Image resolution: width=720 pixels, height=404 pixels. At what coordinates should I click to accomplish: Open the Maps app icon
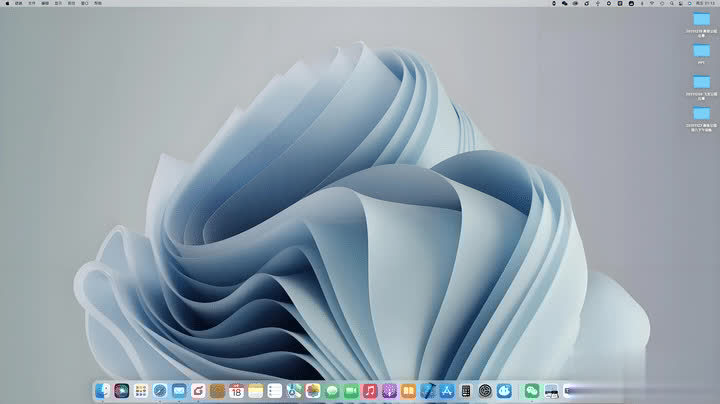tap(294, 391)
